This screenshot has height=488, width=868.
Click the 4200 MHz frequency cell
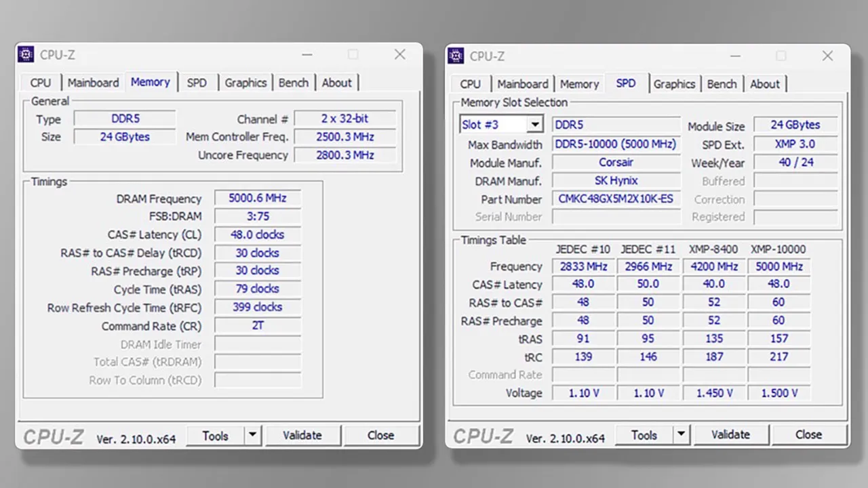[x=714, y=266]
